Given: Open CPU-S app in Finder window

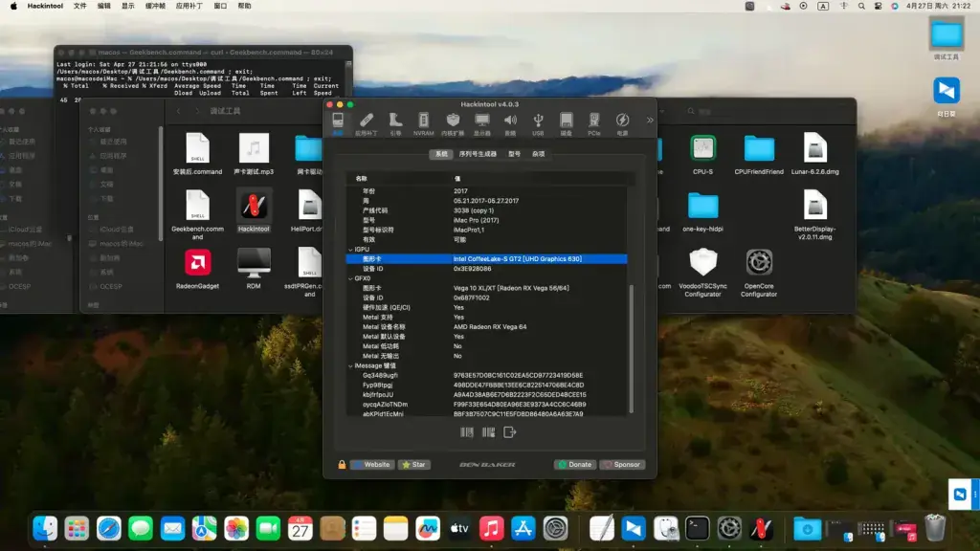Looking at the screenshot, I should click(702, 154).
